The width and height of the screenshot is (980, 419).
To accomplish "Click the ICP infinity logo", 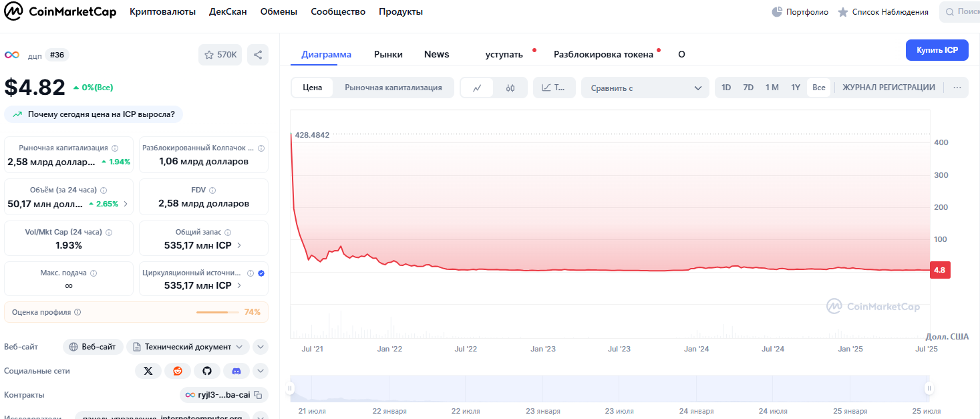I will pos(12,55).
